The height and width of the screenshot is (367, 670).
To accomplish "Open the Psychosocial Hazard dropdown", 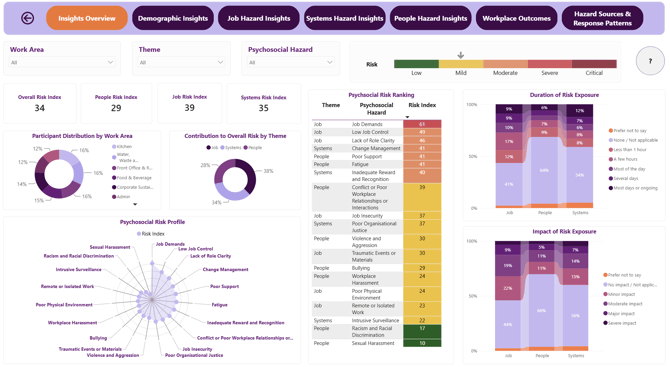I will (x=291, y=62).
